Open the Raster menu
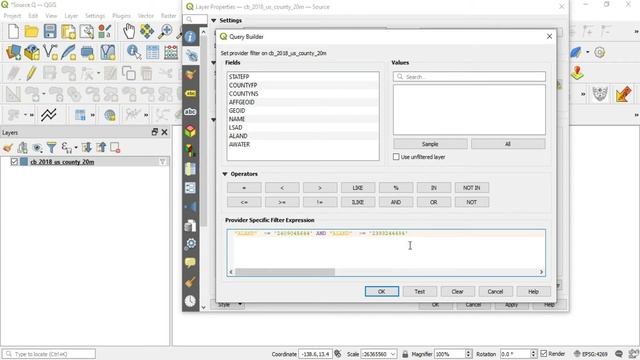Image resolution: width=640 pixels, height=360 pixels. pos(168,16)
